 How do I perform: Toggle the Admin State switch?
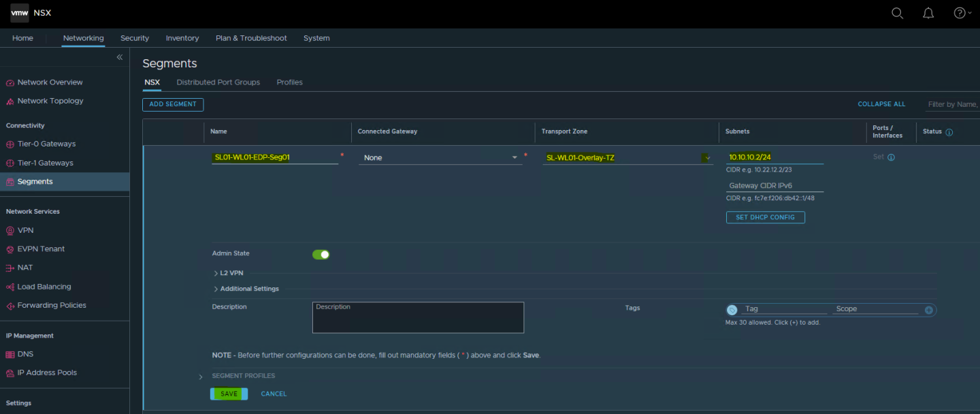point(321,254)
